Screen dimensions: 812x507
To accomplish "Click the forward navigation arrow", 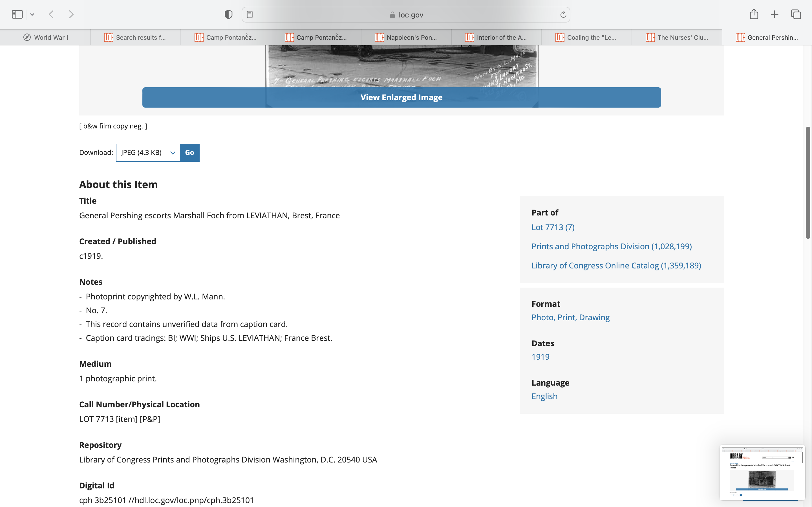I will tap(71, 14).
